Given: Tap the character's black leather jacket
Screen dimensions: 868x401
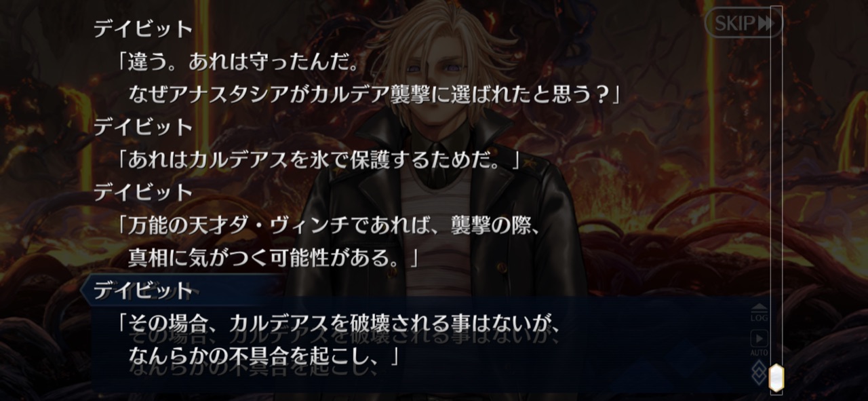Looking at the screenshot, I should point(441,224).
